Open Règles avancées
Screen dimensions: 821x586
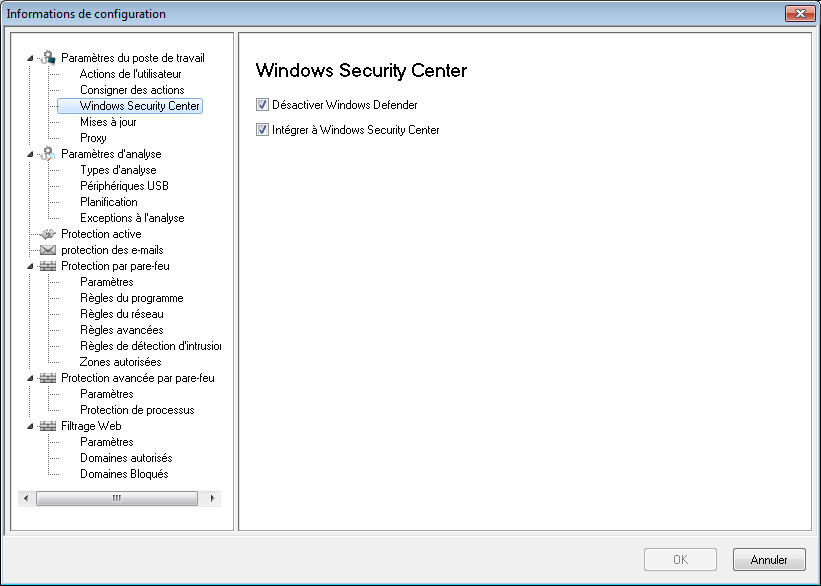coord(121,330)
